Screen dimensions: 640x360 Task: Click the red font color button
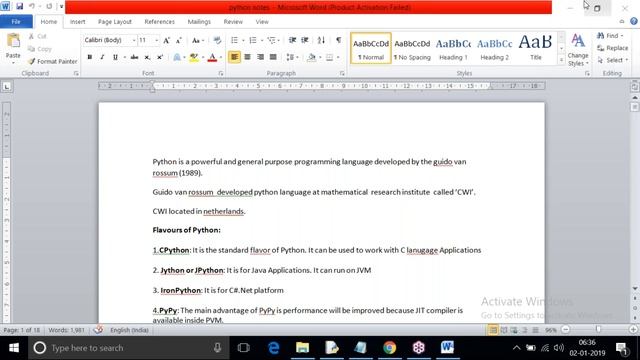[x=212, y=57]
